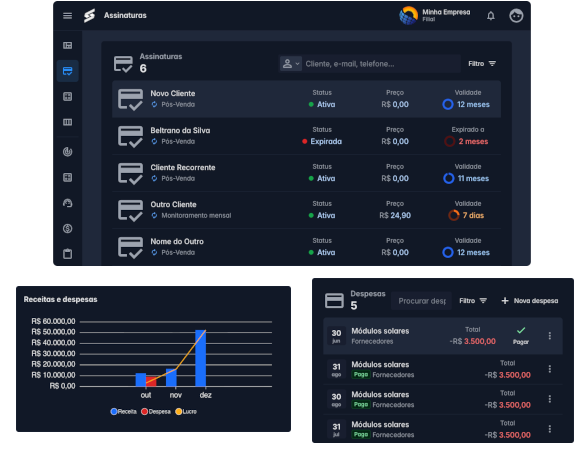Click the Expirada status of Beltrano da Silva
The image size is (584, 451).
322,142
